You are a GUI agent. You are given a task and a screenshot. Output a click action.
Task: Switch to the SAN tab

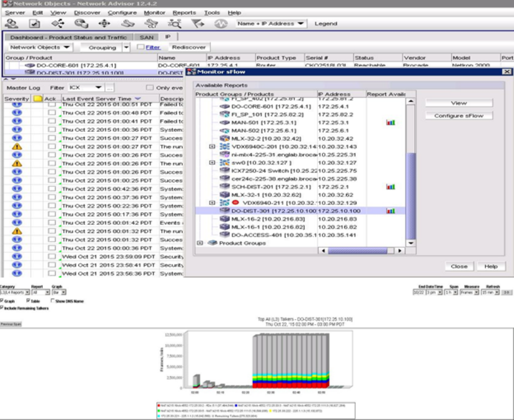(x=146, y=37)
